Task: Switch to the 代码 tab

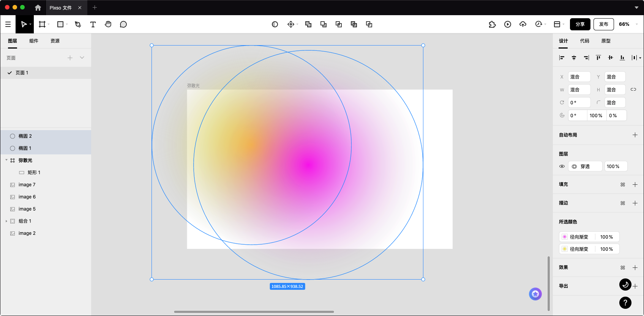Action: (x=585, y=41)
